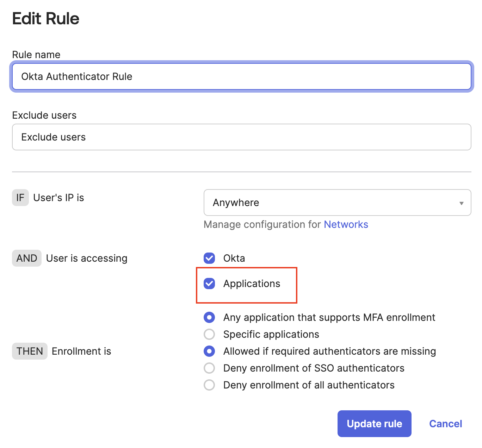Cancel editing the rule
Viewport: 482px width, 448px height.
point(445,424)
